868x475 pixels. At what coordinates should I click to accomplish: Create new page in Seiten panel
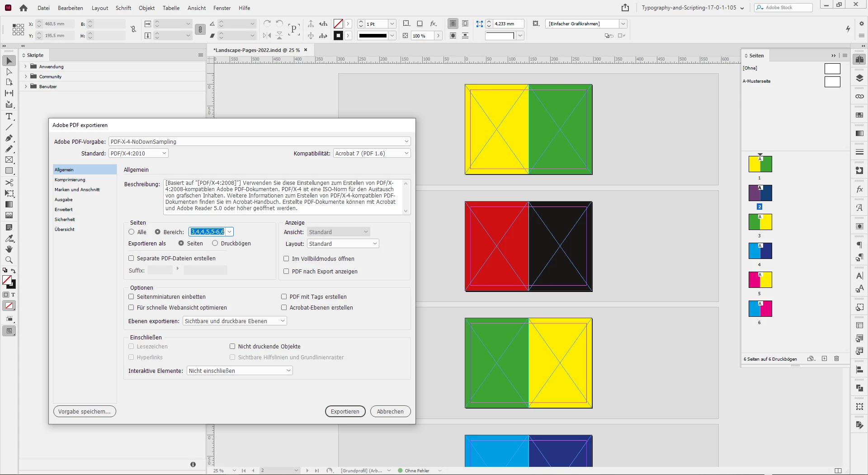(x=824, y=358)
